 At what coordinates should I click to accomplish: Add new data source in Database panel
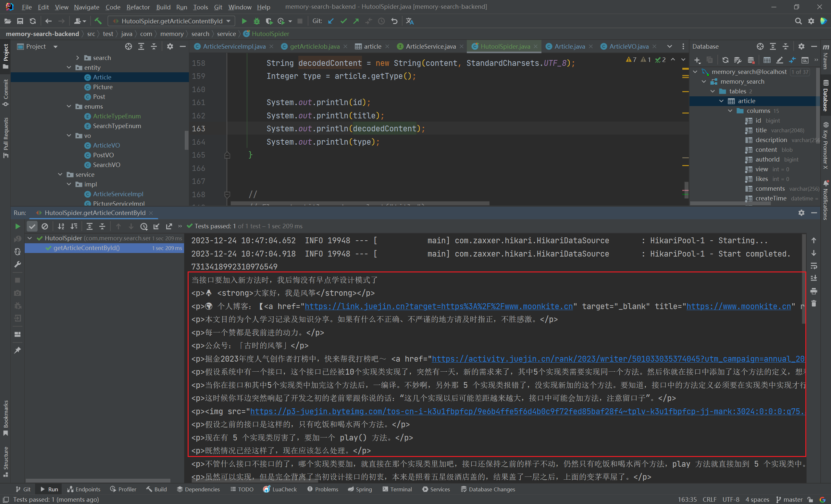[697, 60]
